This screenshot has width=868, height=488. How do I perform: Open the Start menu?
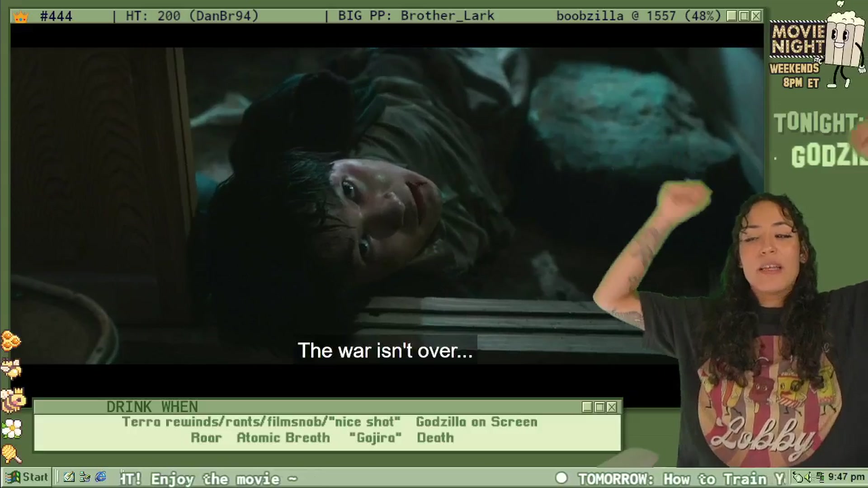(27, 477)
